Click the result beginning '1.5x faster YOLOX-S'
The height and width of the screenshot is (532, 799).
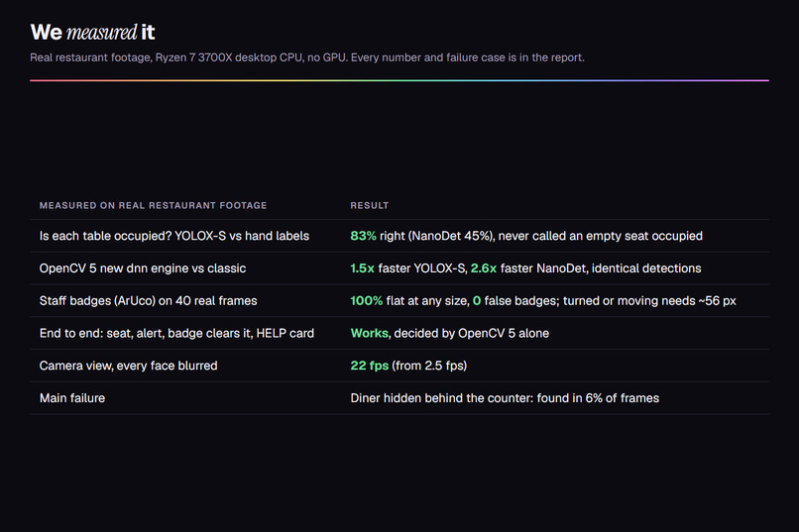click(x=525, y=268)
